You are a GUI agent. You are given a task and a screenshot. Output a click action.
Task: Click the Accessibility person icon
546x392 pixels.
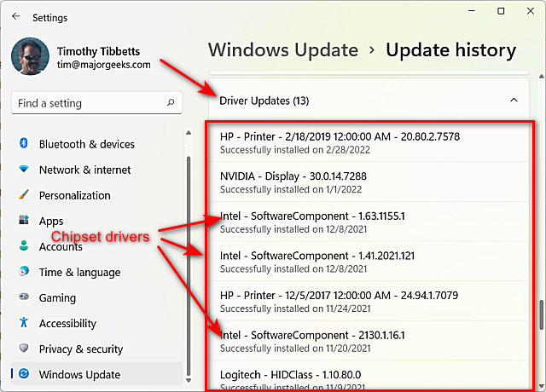24,323
